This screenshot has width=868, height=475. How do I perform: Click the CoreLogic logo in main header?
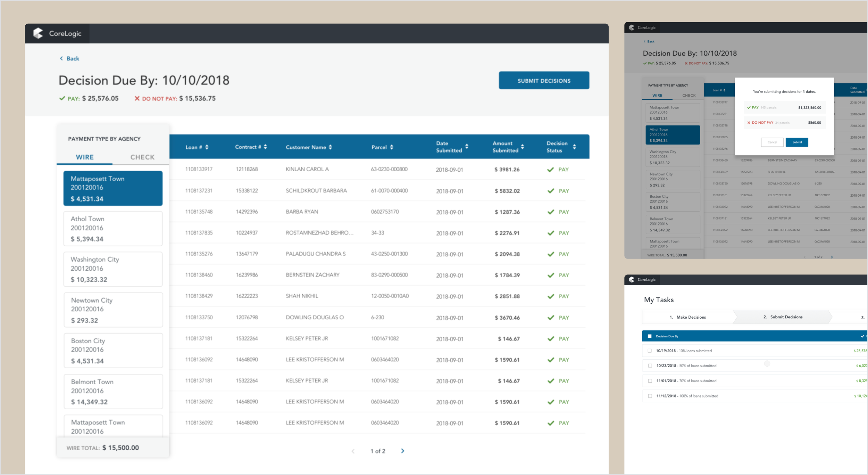(38, 33)
